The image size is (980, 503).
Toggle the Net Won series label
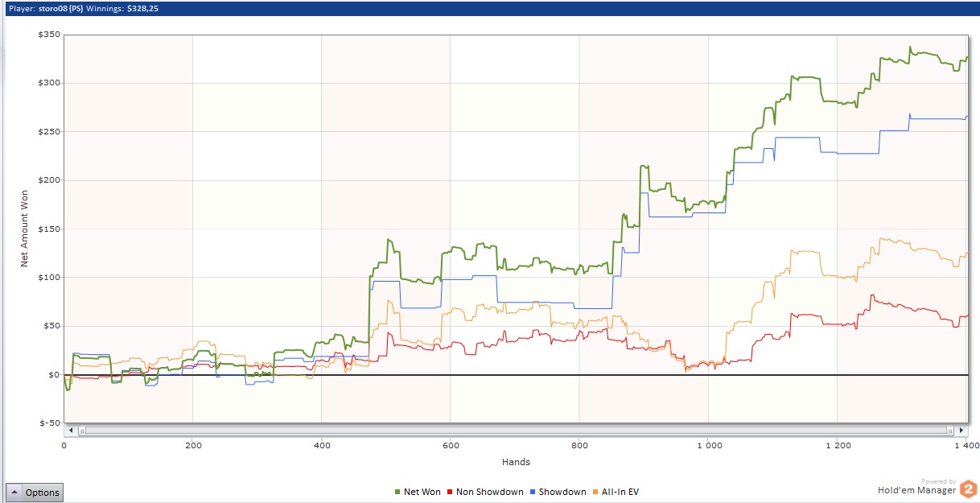(x=422, y=492)
